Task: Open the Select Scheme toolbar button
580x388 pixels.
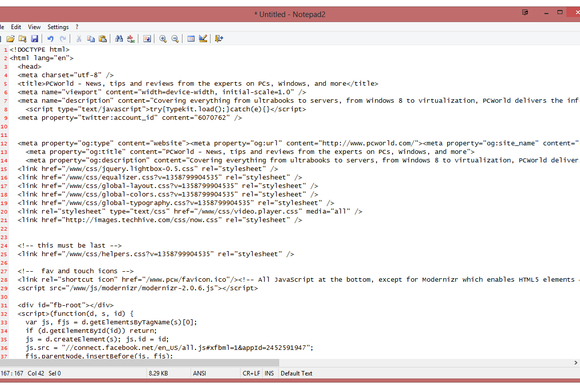Action: pos(191,38)
